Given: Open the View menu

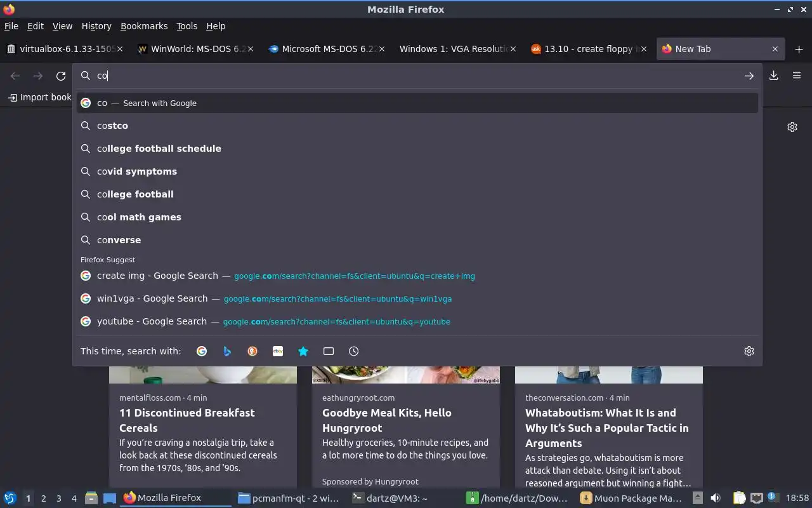Looking at the screenshot, I should tap(62, 26).
